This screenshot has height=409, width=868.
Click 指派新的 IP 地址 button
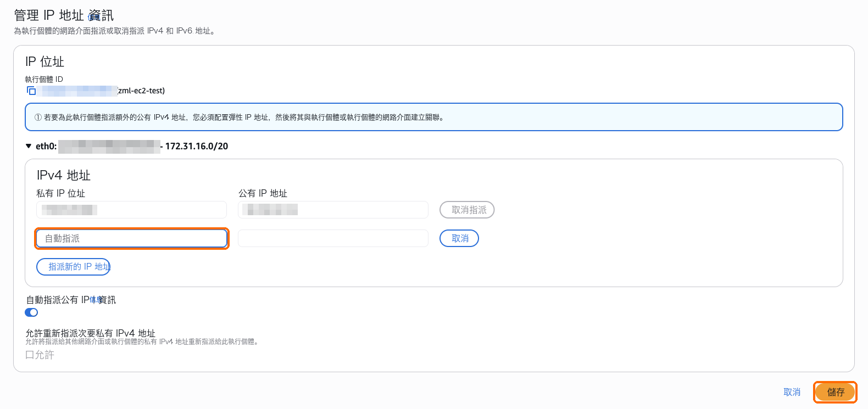point(74,267)
